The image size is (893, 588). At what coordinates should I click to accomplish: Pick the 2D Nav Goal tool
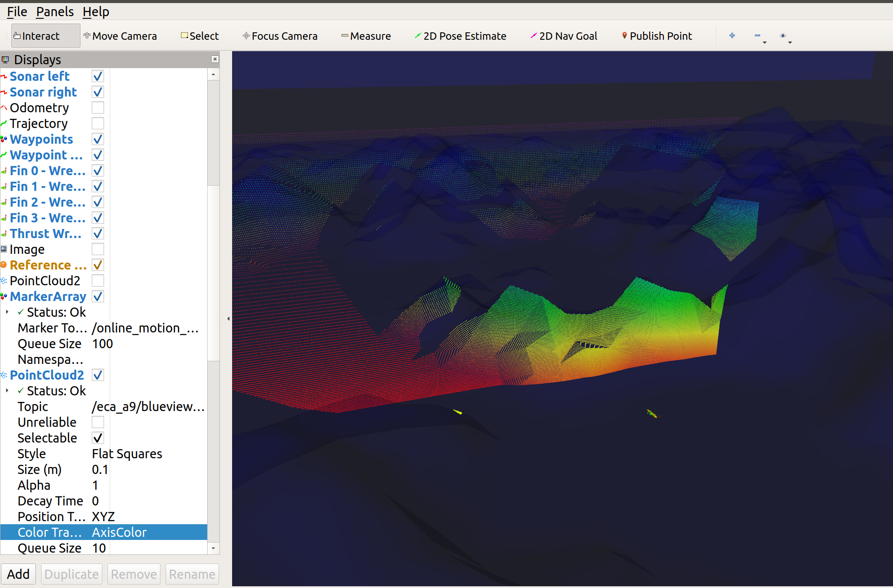[x=567, y=36]
